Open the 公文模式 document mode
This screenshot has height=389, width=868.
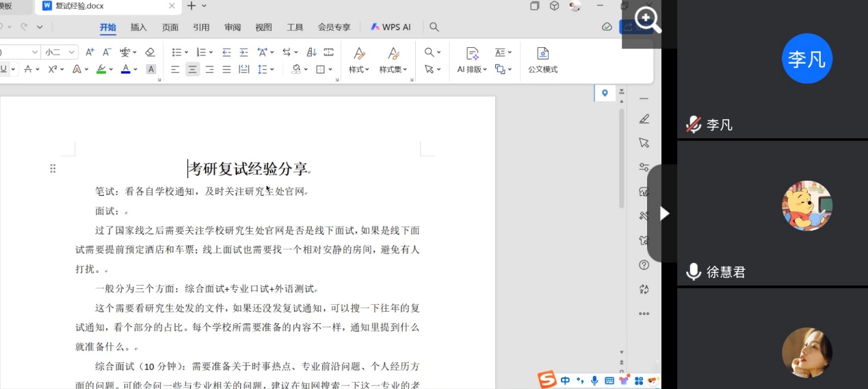click(x=542, y=60)
